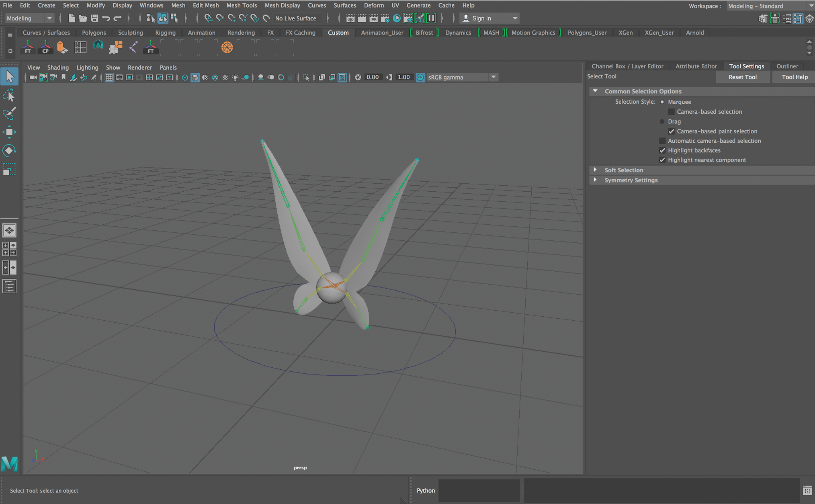Click the select camera icon in viewport bar
This screenshot has width=815, height=504.
[33, 77]
